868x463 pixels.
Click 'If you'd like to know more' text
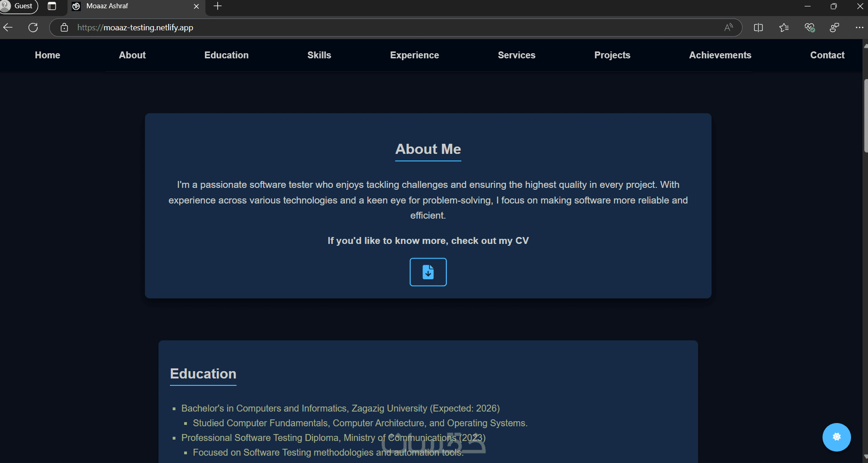[428, 241]
